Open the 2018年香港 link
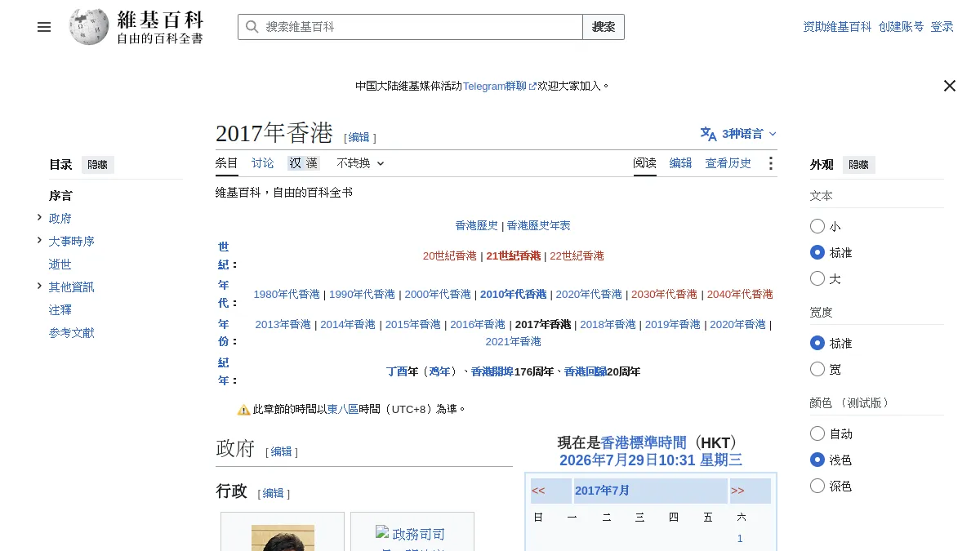This screenshot has width=980, height=551. pos(608,324)
